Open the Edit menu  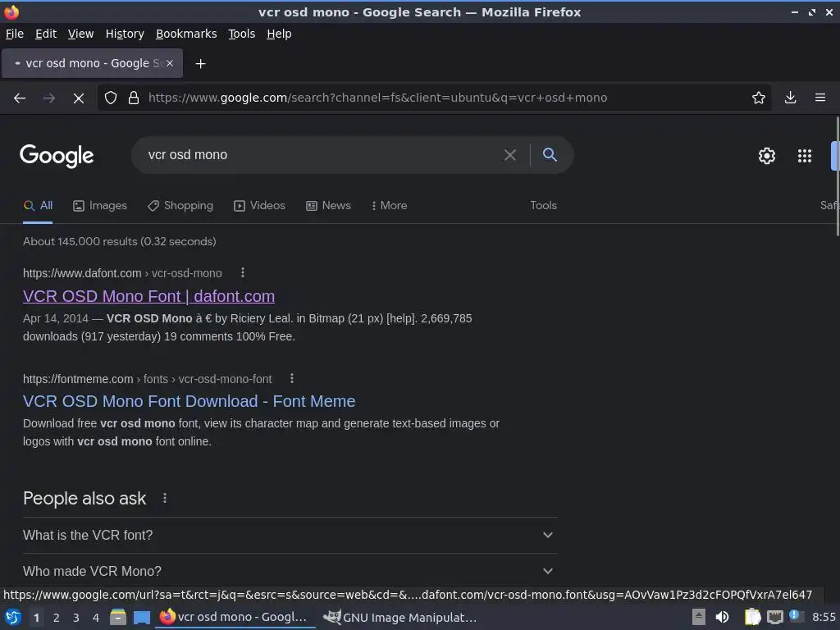click(x=46, y=34)
